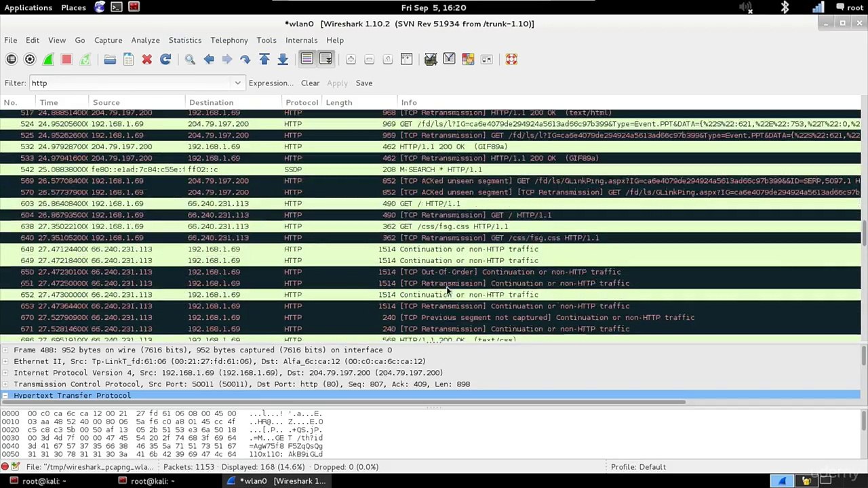868x488 pixels.
Task: Expand Internet Protocol Version 4 row
Action: pyautogui.click(x=5, y=373)
